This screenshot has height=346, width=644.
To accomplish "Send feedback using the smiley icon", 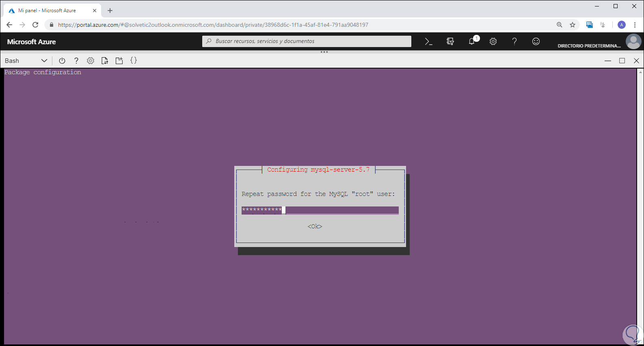I will pos(536,41).
